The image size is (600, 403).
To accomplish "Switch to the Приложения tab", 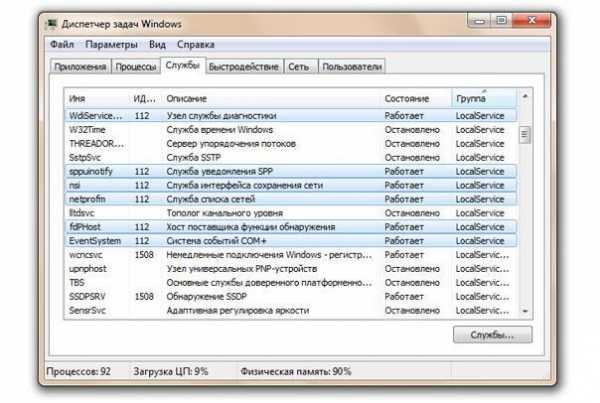I will pos(80,67).
